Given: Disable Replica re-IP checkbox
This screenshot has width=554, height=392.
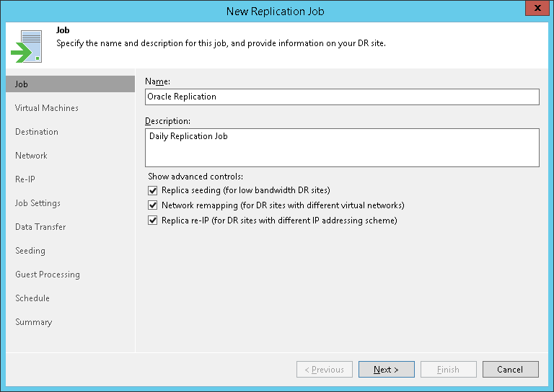Looking at the screenshot, I should [152, 220].
